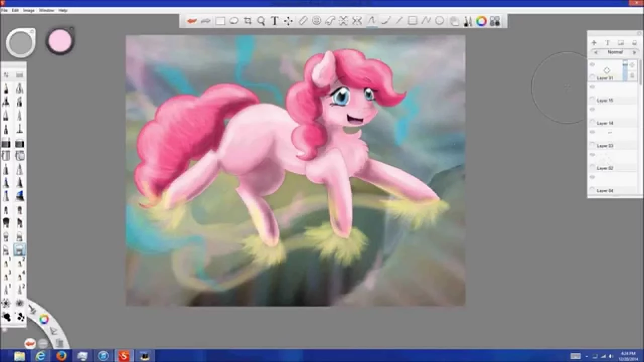Select the Lasso selection tool
This screenshot has width=644, height=362.
click(234, 21)
